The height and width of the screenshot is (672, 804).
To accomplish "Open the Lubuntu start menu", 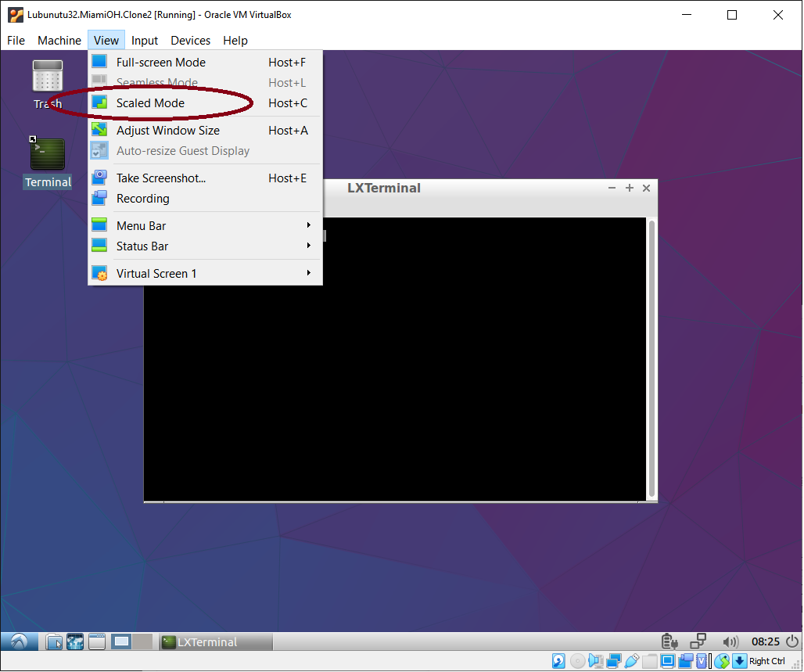I will click(x=19, y=641).
